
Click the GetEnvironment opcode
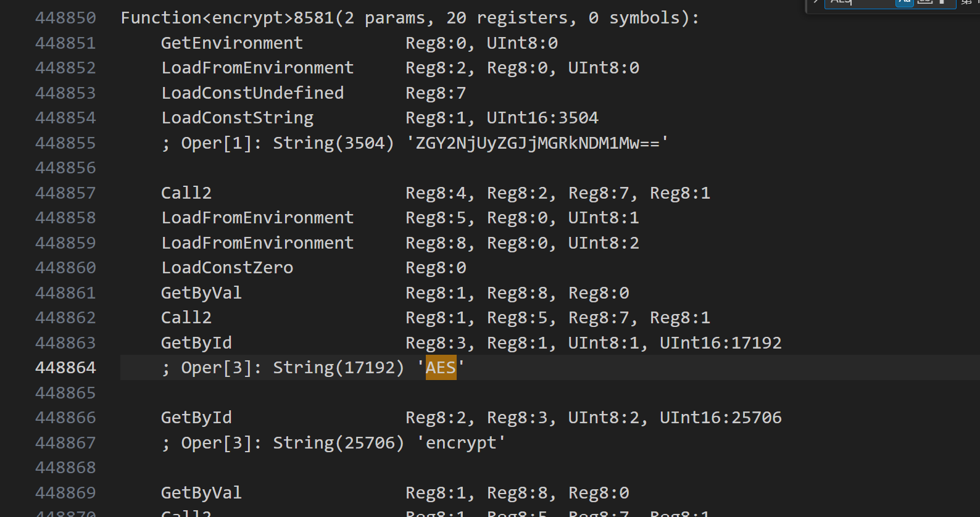pos(232,43)
